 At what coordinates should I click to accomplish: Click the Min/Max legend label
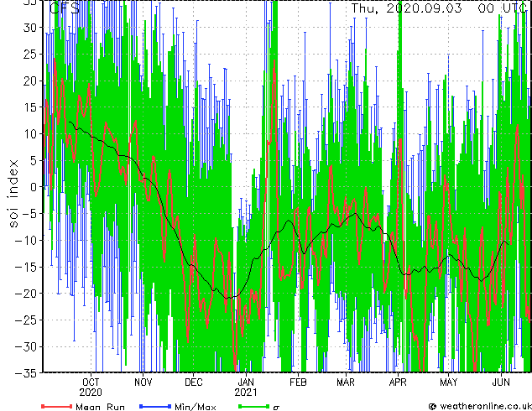pos(195,407)
